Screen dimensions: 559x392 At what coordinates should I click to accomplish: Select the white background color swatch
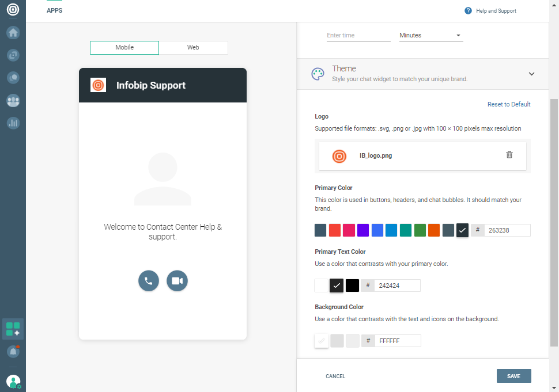click(x=322, y=341)
